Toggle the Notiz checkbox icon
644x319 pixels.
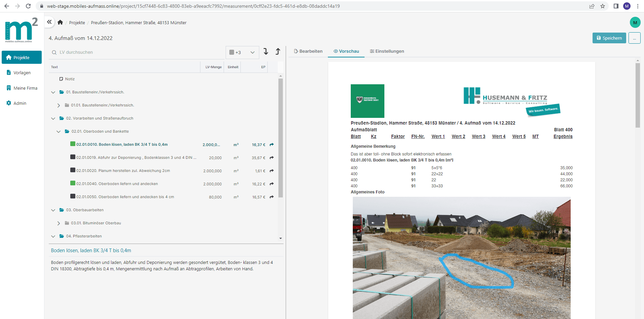[61, 79]
